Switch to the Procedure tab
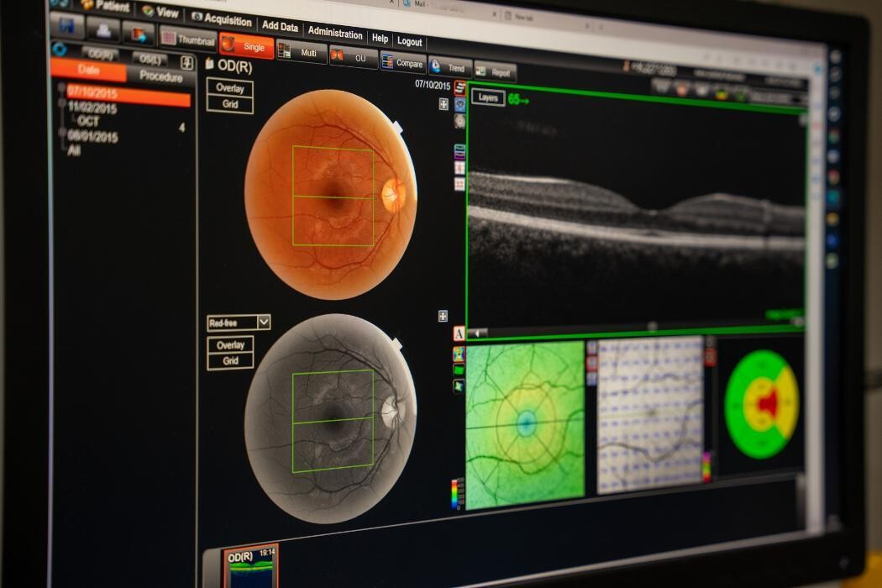Screen dimensions: 882x588 point(161,76)
